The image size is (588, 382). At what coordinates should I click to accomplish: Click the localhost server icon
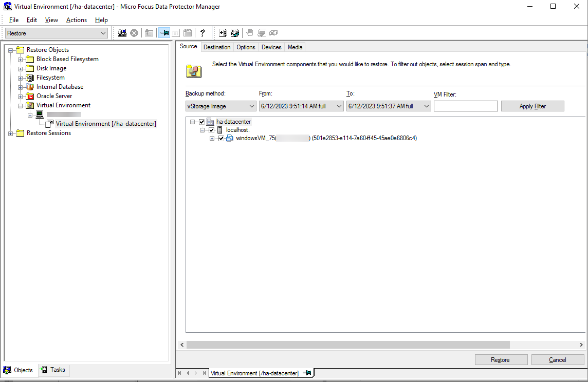(220, 130)
